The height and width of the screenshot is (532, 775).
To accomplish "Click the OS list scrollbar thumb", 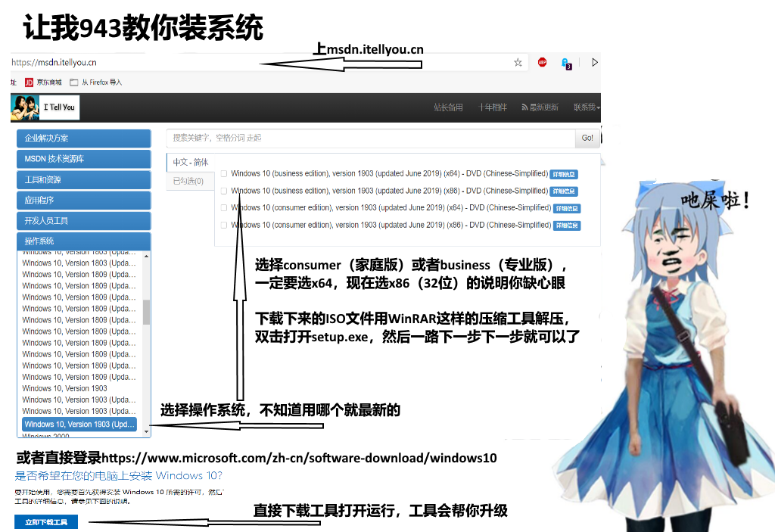I will pyautogui.click(x=146, y=312).
